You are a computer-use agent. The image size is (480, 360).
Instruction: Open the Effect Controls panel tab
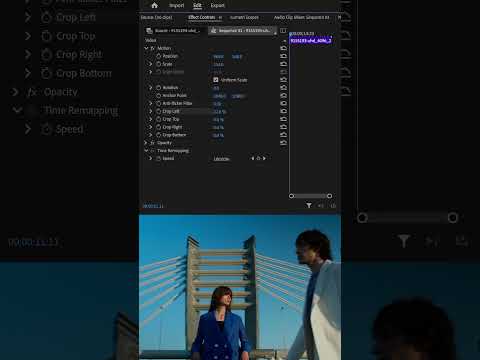[202, 17]
